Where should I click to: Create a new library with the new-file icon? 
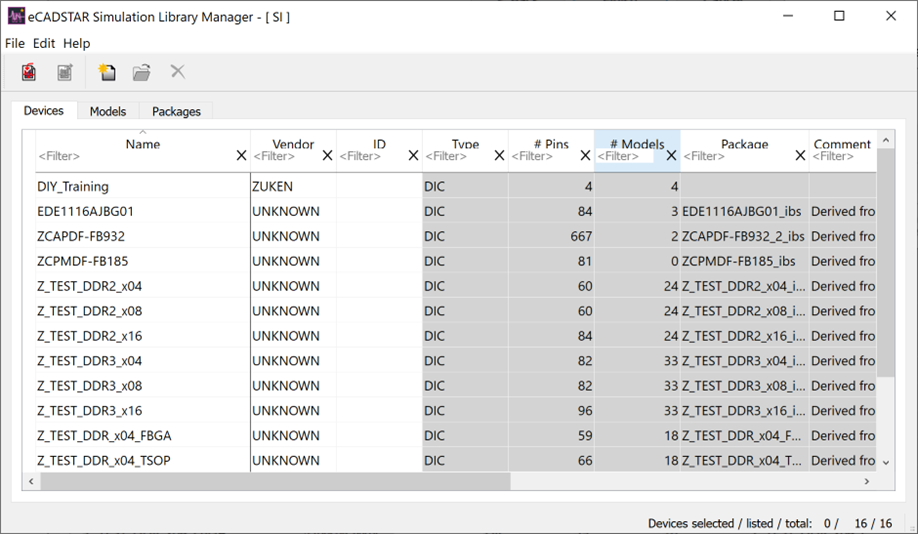pyautogui.click(x=107, y=72)
